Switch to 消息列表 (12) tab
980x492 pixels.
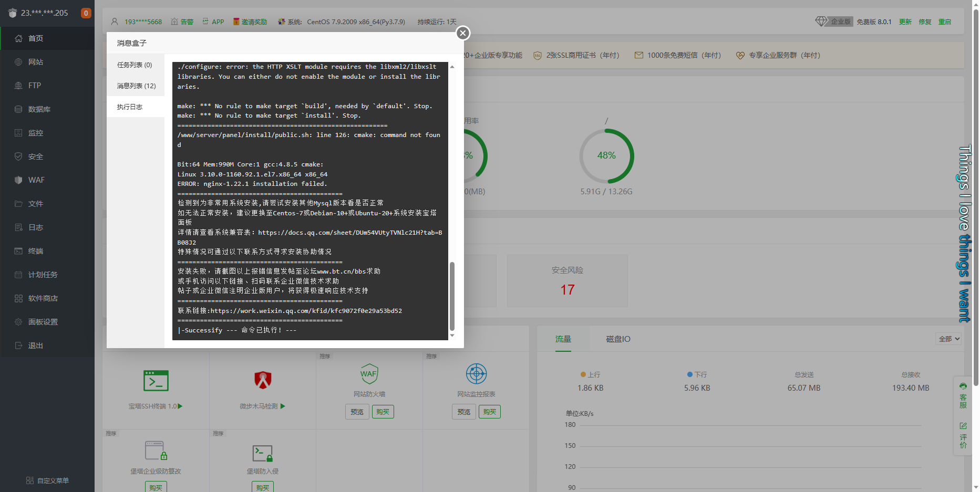135,86
